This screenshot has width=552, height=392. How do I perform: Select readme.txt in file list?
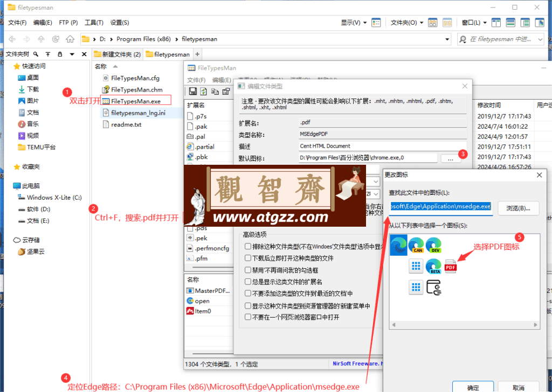click(x=122, y=124)
